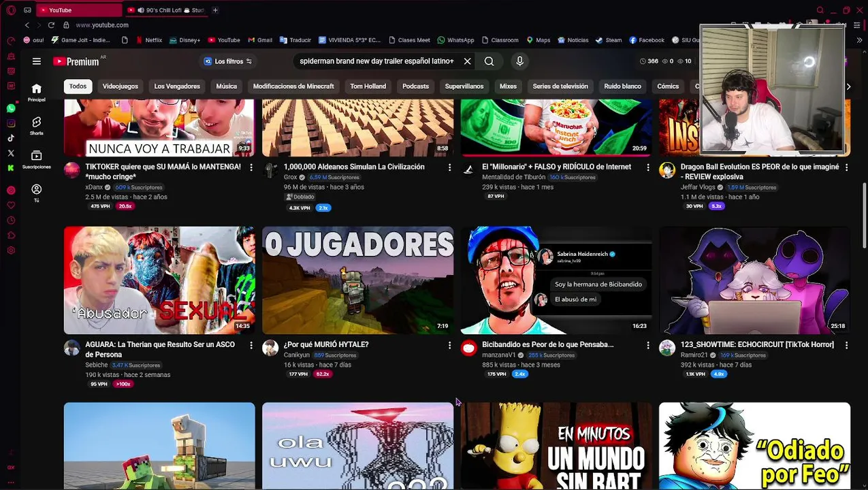The height and width of the screenshot is (490, 868).
Task: Open the Tú profile page
Action: click(37, 193)
